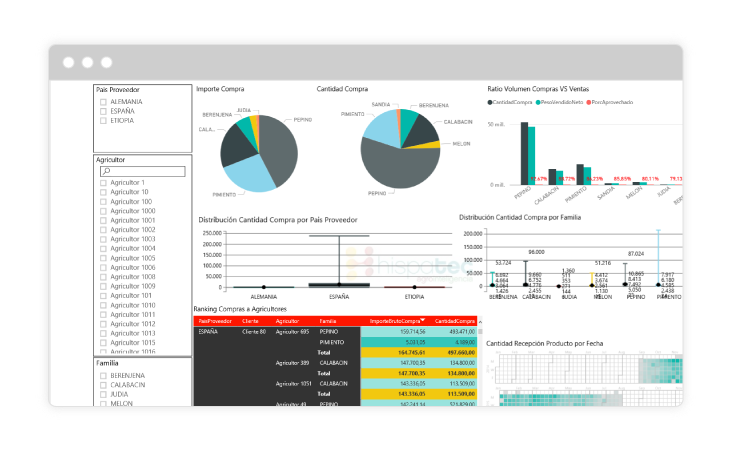Enable the Agricultor 100 checkbox
The image size is (734, 454).
point(102,201)
